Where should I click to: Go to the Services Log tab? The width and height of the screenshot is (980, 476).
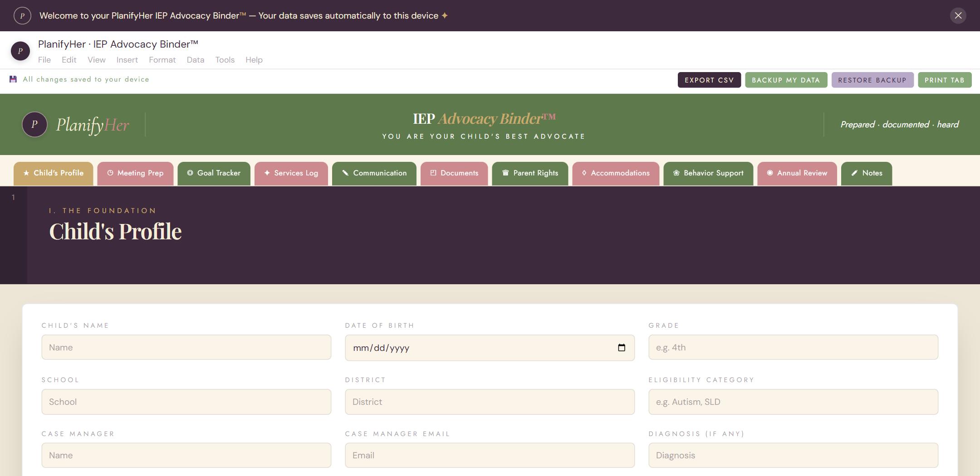[x=291, y=174]
